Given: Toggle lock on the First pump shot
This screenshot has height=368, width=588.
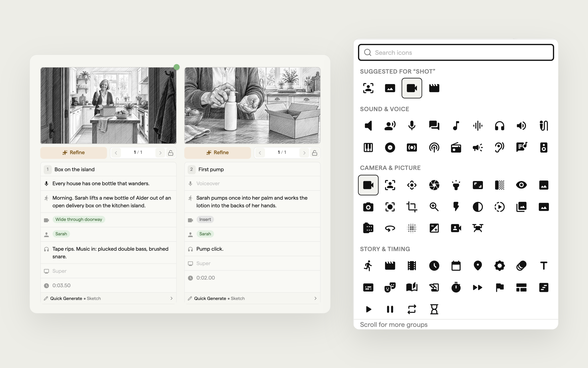Looking at the screenshot, I should click(x=314, y=153).
